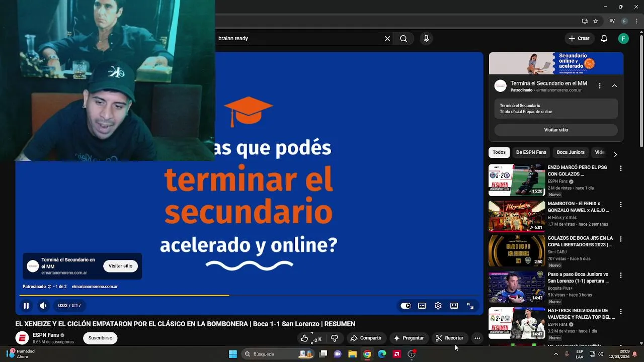Open the Chrome three-dot menu
644x362 pixels.
coord(636,21)
